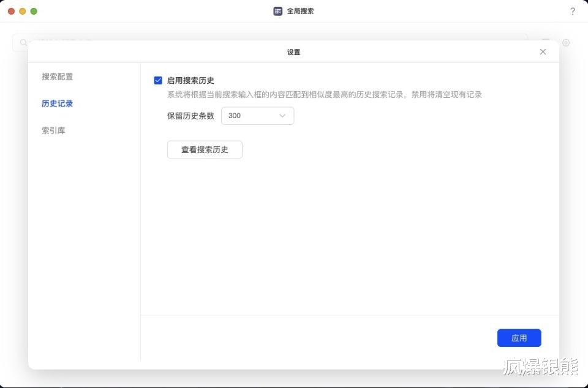Click the blue 应用 button

click(519, 338)
